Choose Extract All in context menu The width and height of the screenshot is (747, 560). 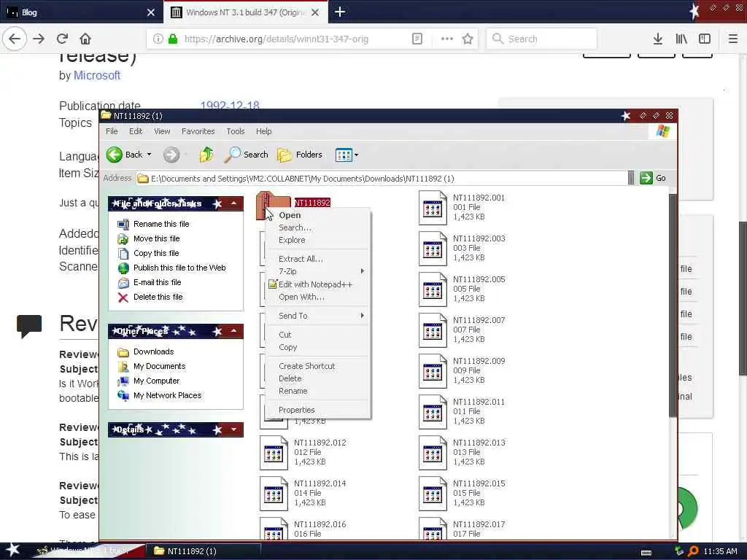(301, 259)
